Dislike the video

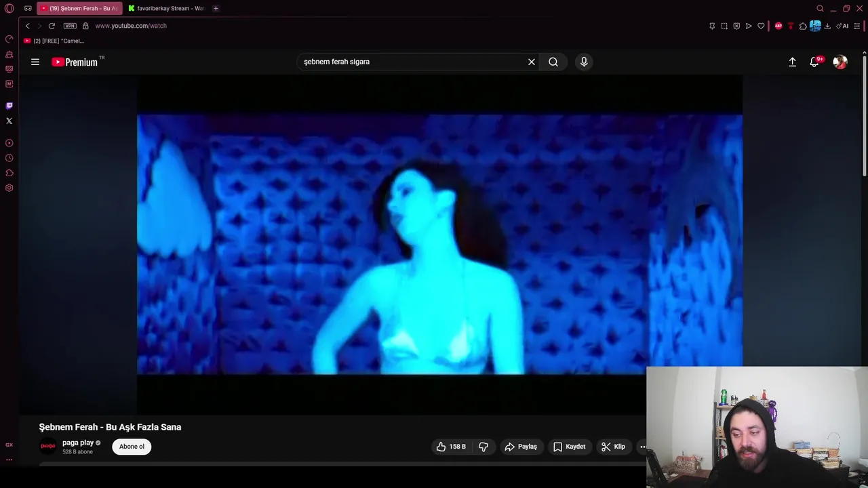(x=484, y=447)
